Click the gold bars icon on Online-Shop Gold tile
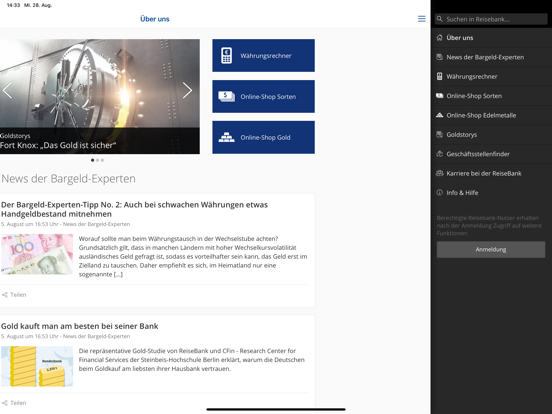This screenshot has height=414, width=552. (226, 137)
